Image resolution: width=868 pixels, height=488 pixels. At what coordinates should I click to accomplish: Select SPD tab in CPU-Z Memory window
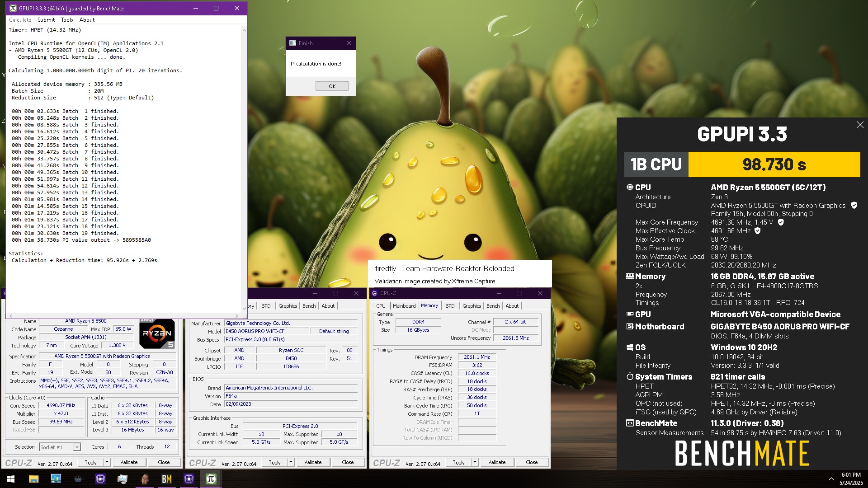[450, 306]
